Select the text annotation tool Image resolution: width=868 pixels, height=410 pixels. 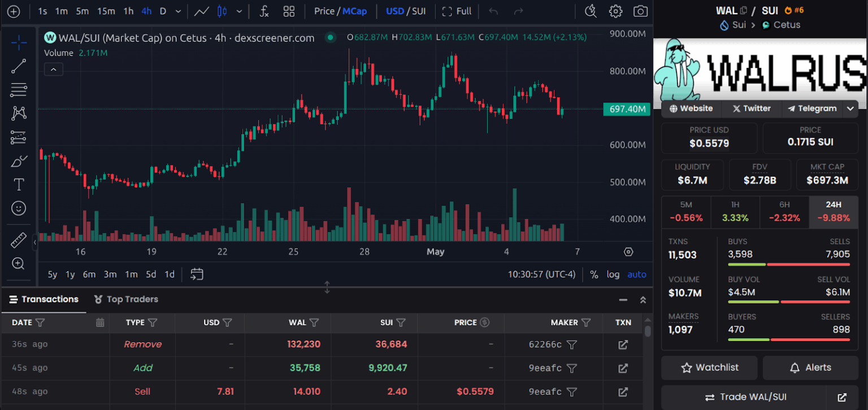19,184
